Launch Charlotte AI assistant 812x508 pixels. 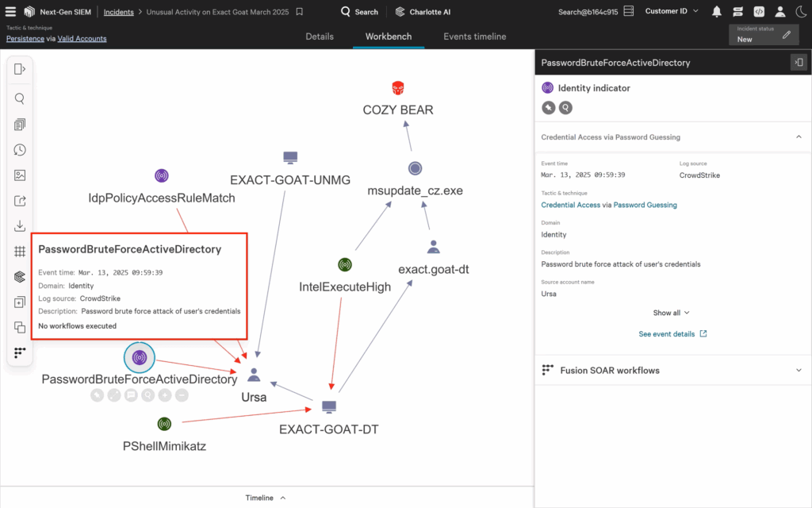pyautogui.click(x=423, y=11)
